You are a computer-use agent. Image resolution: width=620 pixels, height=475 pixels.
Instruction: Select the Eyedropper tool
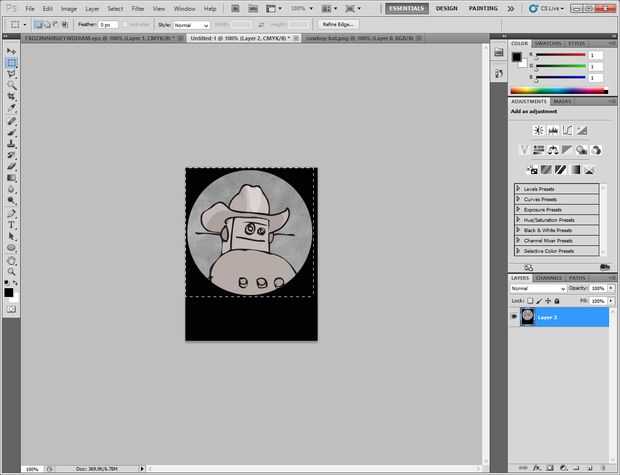coord(11,108)
